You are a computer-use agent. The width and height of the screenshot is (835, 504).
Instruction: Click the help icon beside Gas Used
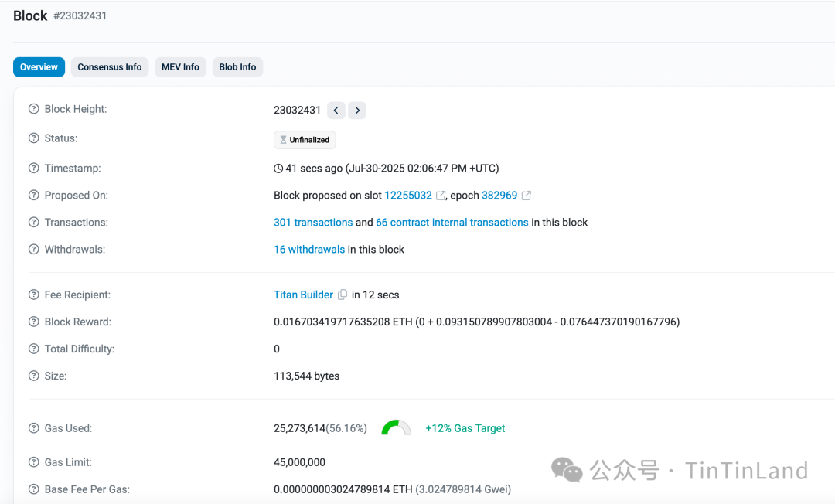(x=33, y=428)
